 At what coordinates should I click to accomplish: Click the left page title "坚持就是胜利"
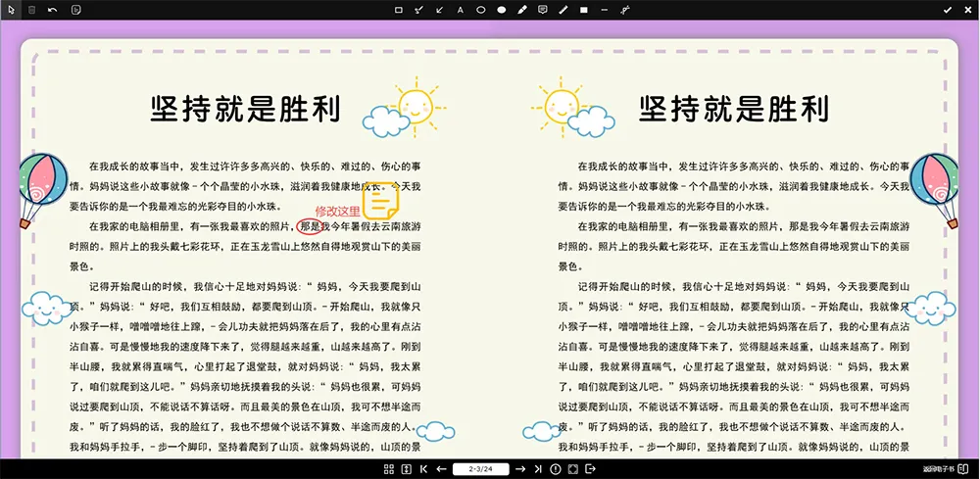[246, 109]
